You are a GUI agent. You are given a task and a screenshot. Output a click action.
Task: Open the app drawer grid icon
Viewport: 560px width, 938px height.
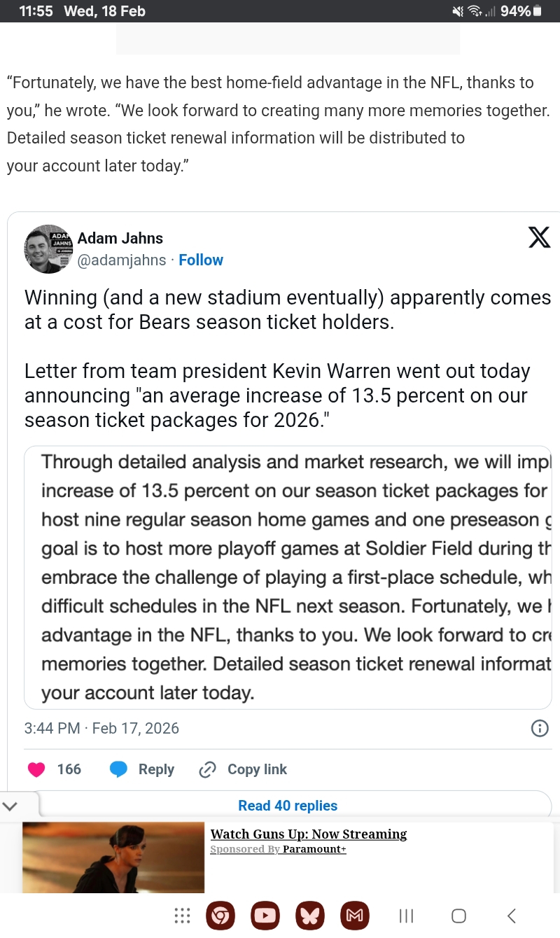[182, 916]
